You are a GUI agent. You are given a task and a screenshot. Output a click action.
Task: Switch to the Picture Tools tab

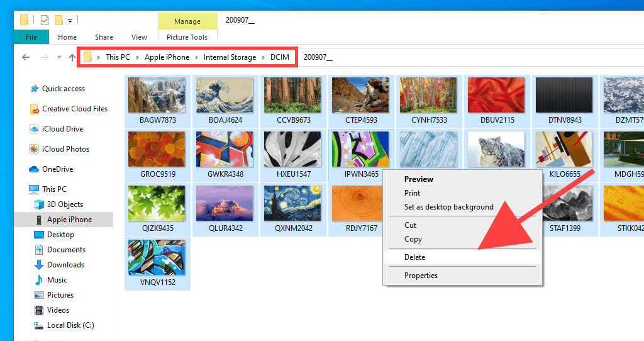187,37
